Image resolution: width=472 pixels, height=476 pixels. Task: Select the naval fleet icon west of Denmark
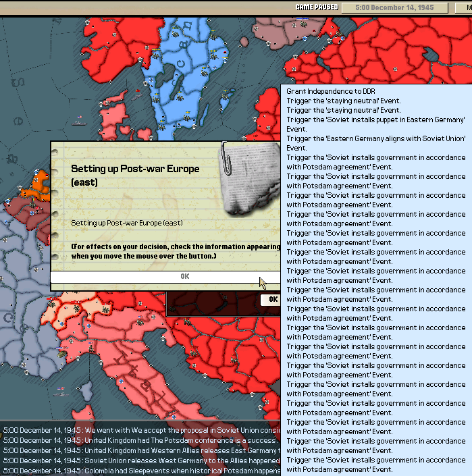click(79, 122)
